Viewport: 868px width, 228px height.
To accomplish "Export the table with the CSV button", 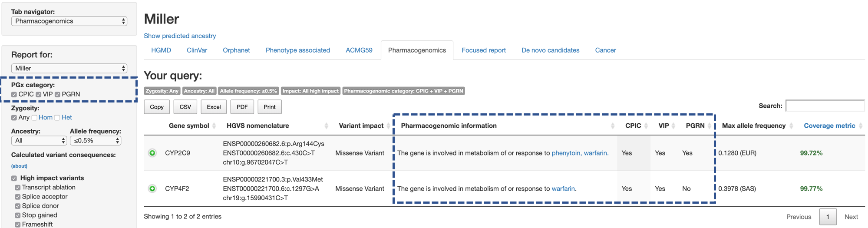I will (x=185, y=107).
